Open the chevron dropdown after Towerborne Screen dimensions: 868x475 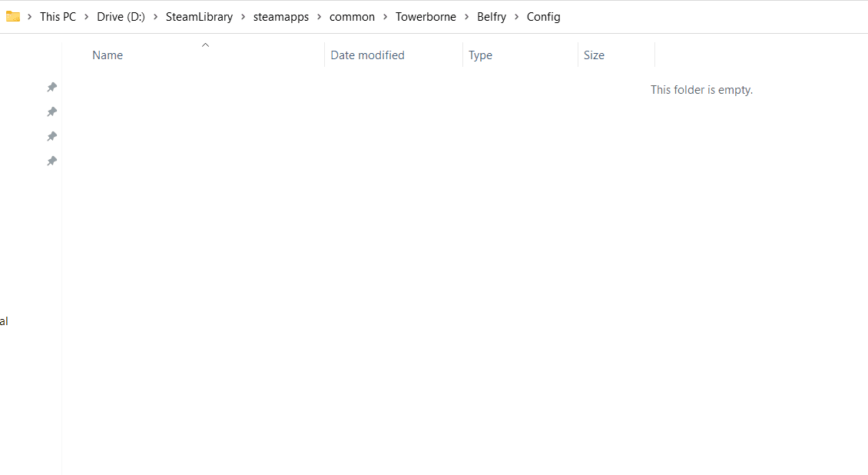(467, 17)
